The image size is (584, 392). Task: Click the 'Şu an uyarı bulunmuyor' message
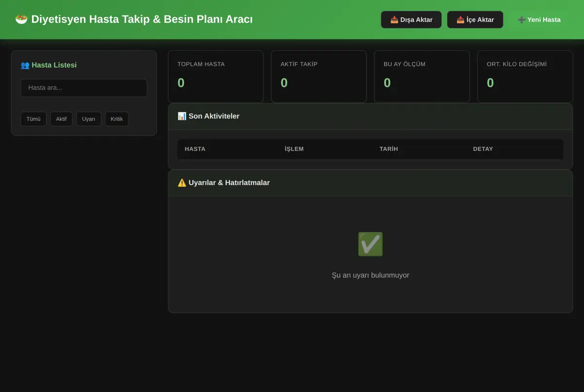370,275
